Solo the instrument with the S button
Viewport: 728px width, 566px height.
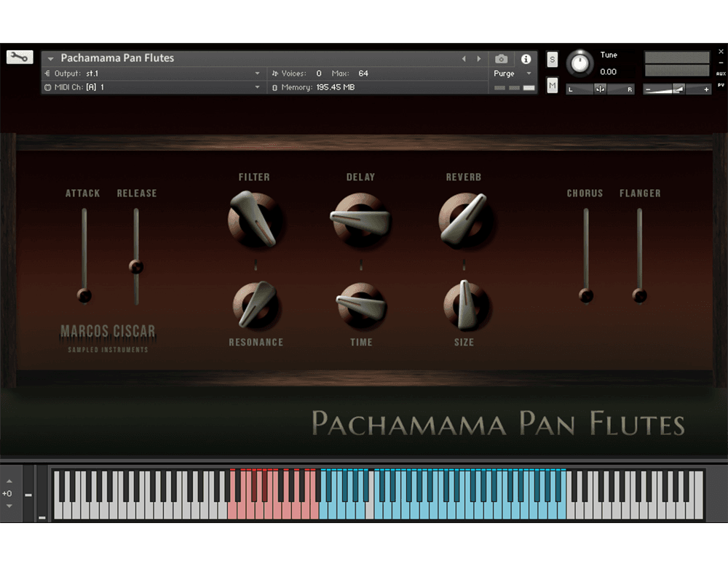(552, 59)
